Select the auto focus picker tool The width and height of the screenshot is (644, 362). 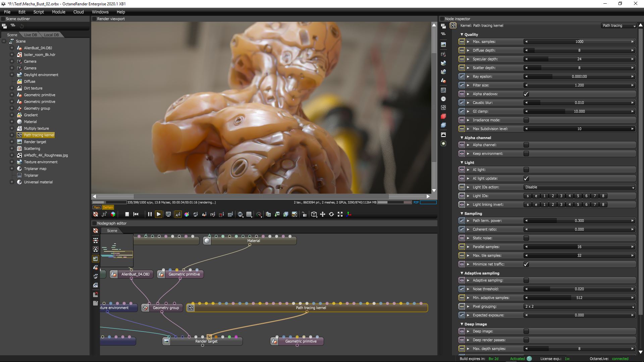point(178,215)
